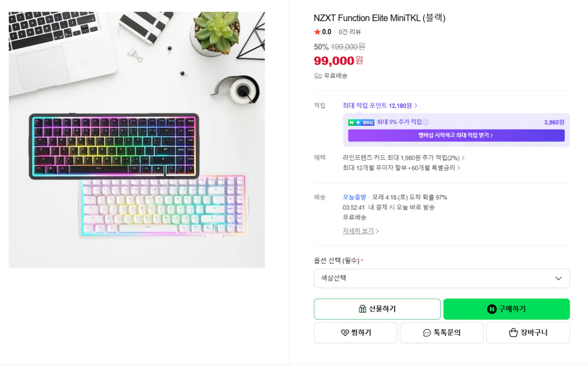Click the red star rating icon
This screenshot has height=367, width=588.
[x=317, y=32]
